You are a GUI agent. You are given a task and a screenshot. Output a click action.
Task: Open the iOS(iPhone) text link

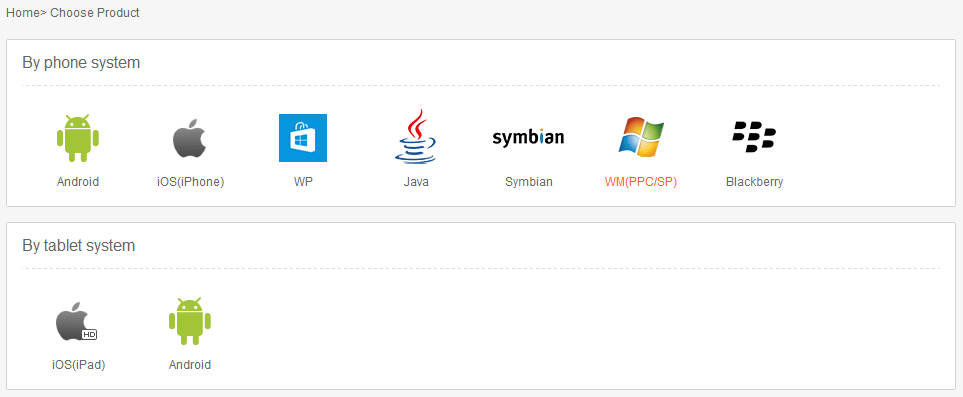click(x=190, y=182)
